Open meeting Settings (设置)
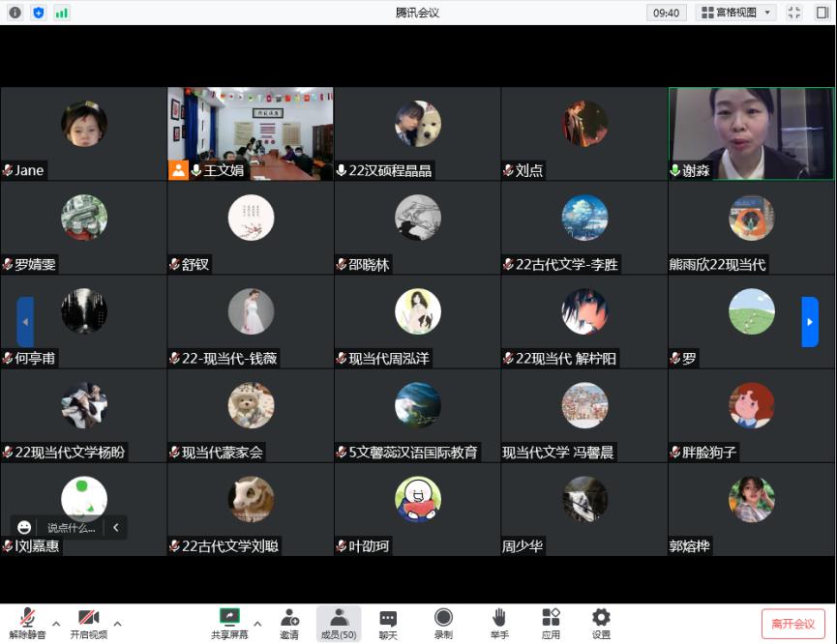The image size is (837, 644). [601, 622]
